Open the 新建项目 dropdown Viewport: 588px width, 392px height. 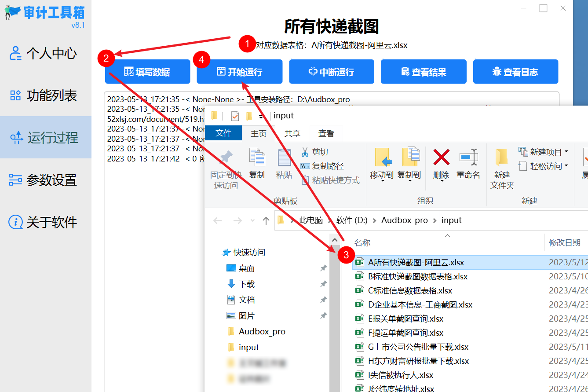567,150
